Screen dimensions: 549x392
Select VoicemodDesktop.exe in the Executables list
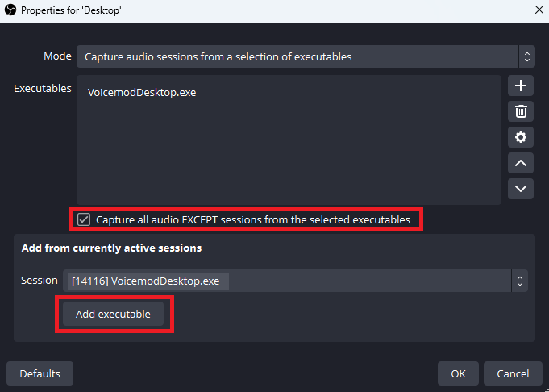tap(142, 93)
